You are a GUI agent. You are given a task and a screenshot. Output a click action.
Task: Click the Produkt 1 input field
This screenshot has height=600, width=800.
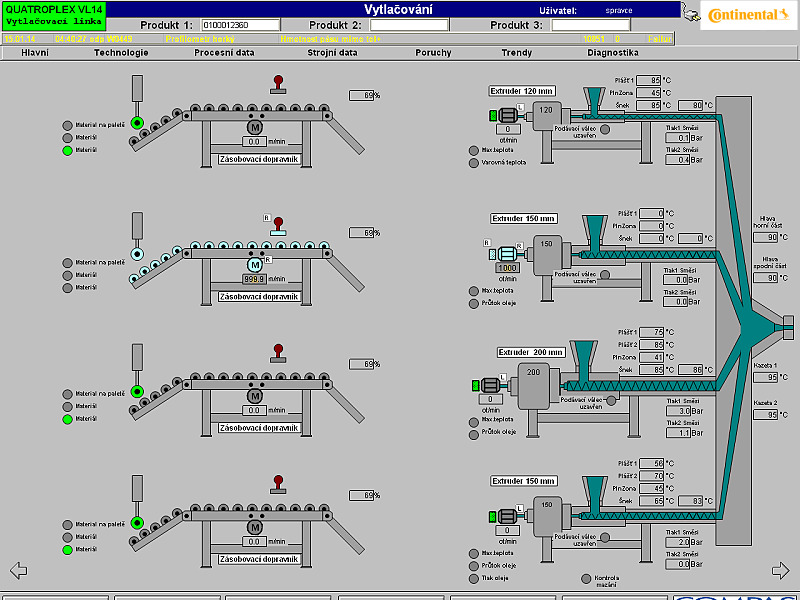240,25
